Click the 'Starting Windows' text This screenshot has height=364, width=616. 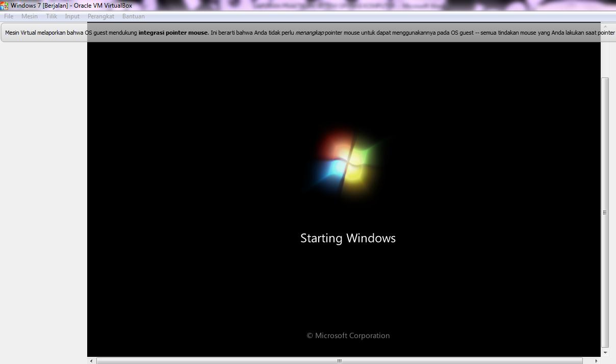[348, 238]
